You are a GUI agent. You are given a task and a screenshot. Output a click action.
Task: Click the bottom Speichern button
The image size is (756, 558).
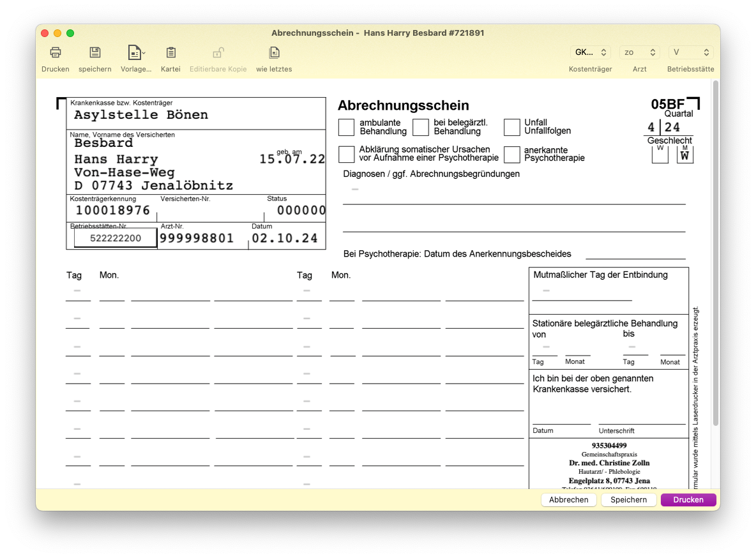click(x=628, y=500)
